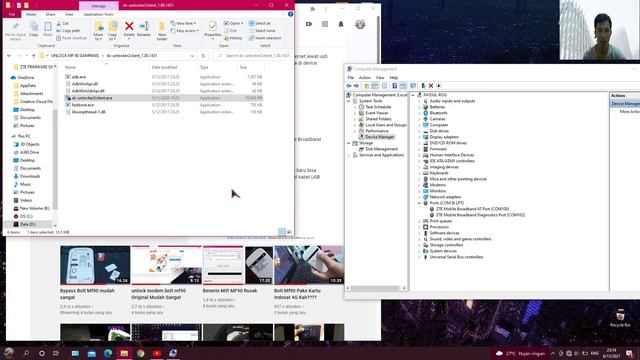
Task: Select fastboot.exe in file list
Action: 82,105
